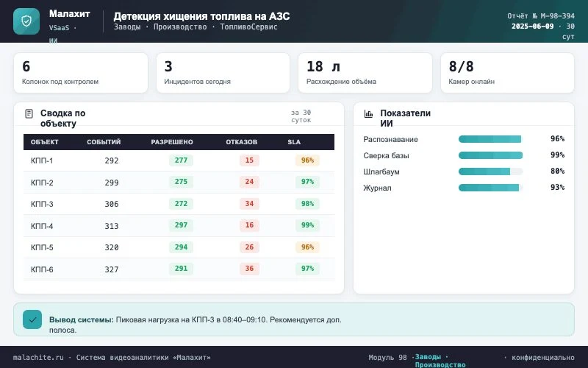Click the document icon beside Сводка по объекту
The width and height of the screenshot is (588, 368).
pyautogui.click(x=29, y=113)
